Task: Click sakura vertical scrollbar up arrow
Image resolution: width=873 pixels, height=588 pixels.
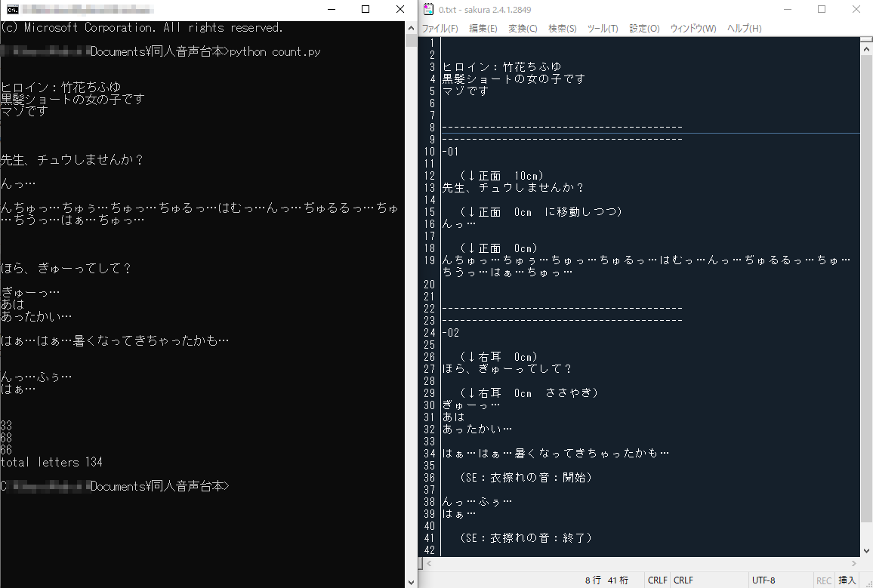Action: tap(866, 49)
